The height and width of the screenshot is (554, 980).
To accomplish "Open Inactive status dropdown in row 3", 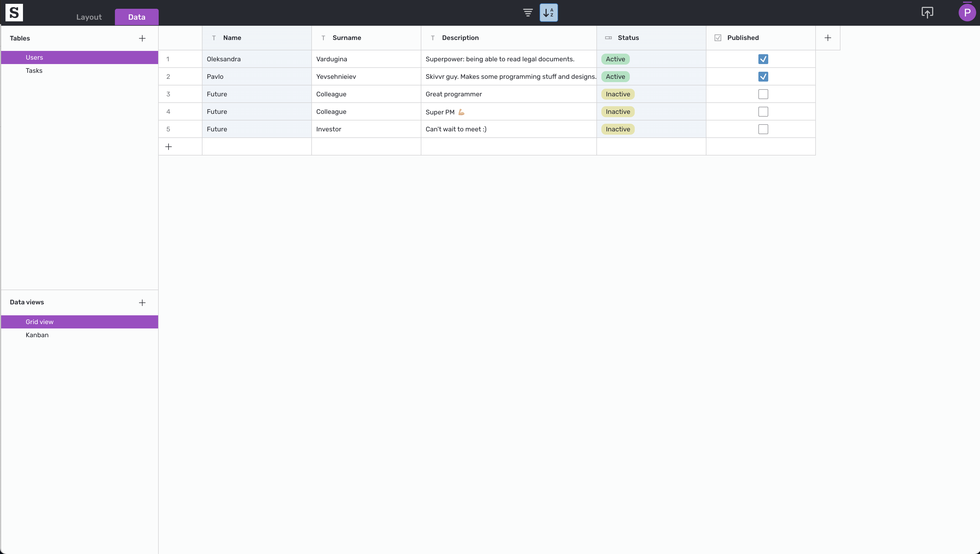I will click(x=617, y=94).
